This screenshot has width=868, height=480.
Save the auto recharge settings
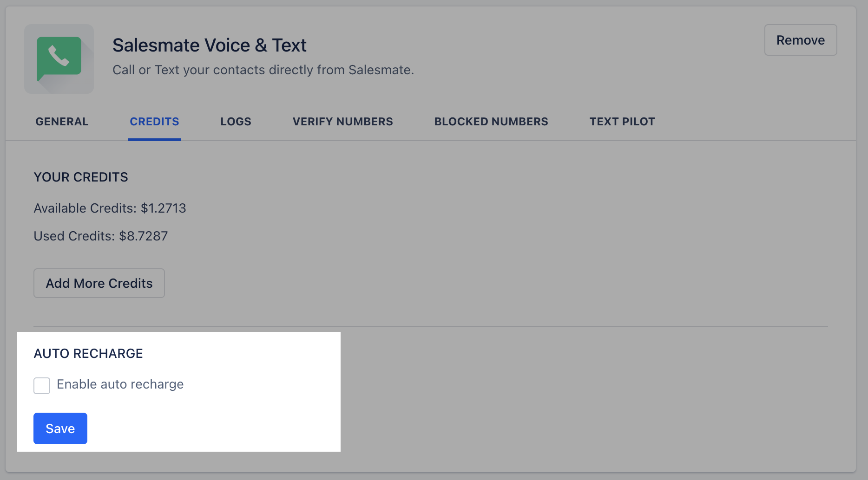tap(60, 428)
